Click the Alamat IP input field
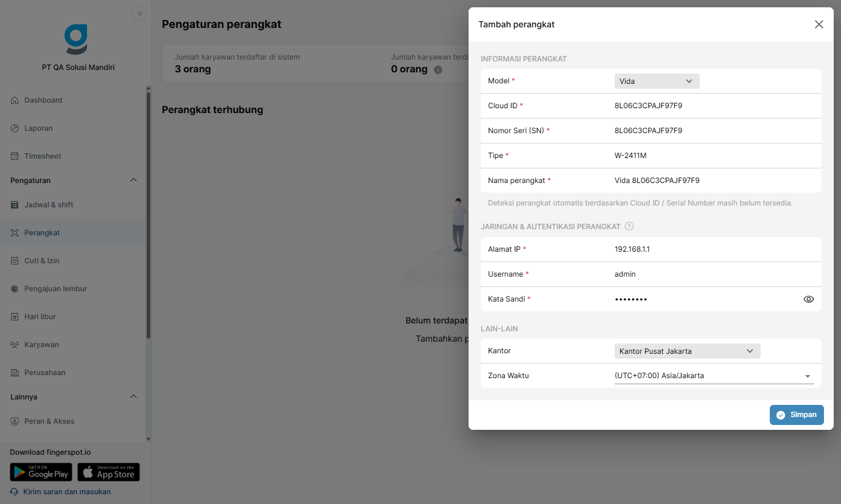Viewport: 841px width, 504px height. click(x=714, y=249)
